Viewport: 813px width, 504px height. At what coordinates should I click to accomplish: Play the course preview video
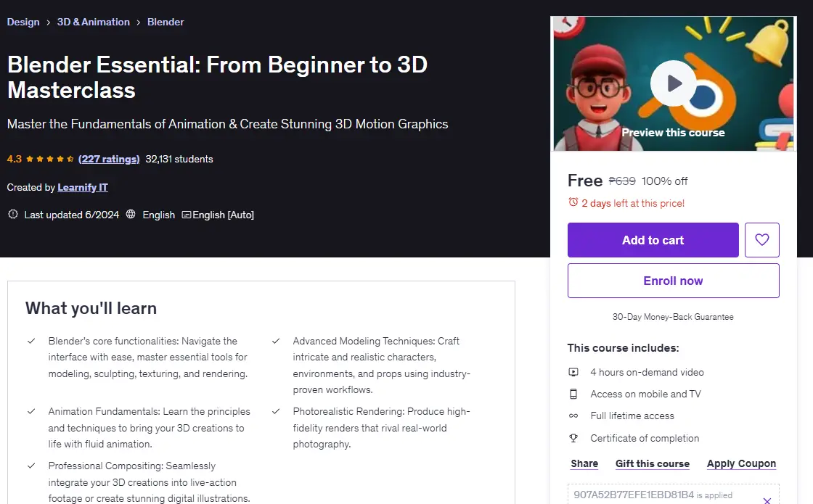pyautogui.click(x=673, y=83)
